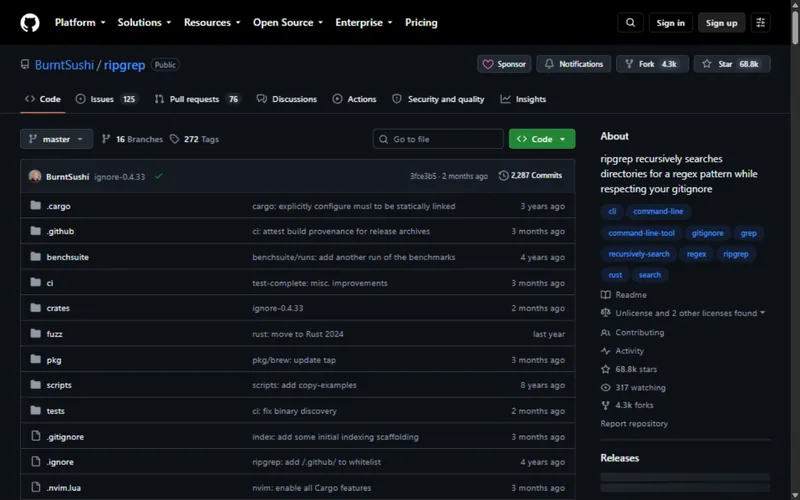Open the Discussions tab
The image size is (800, 500).
287,99
